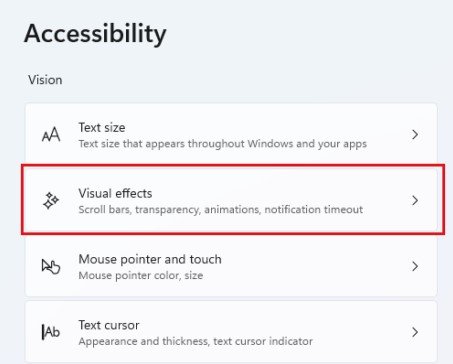Click the Vision section label
453x364 pixels.
pos(45,80)
